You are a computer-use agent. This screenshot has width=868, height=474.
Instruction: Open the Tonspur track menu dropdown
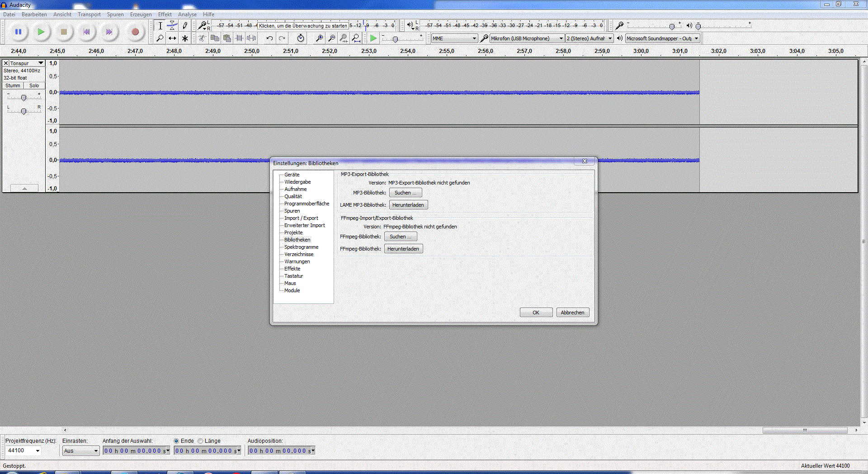(x=27, y=63)
